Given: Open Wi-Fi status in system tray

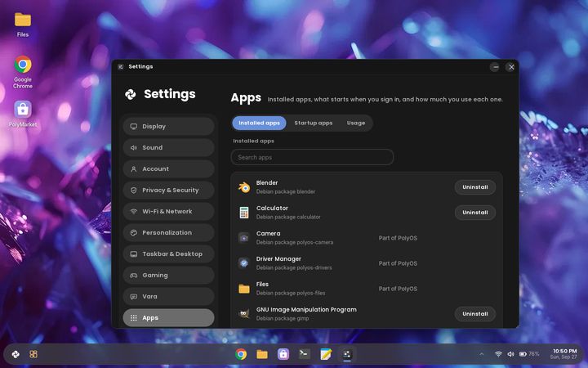Looking at the screenshot, I should click(x=498, y=354).
